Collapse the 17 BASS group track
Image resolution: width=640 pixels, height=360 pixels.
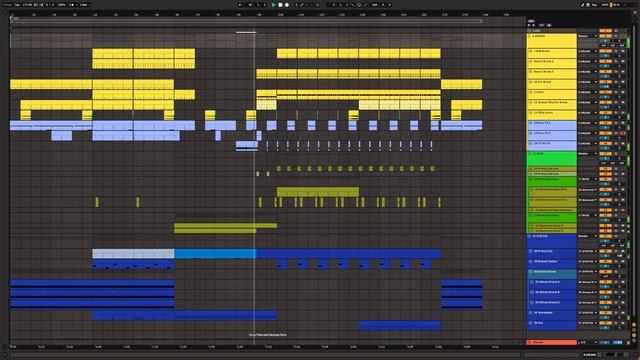tap(530, 154)
